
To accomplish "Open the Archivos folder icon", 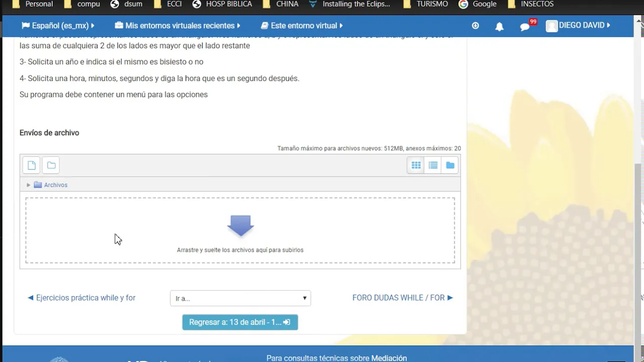I will (38, 185).
